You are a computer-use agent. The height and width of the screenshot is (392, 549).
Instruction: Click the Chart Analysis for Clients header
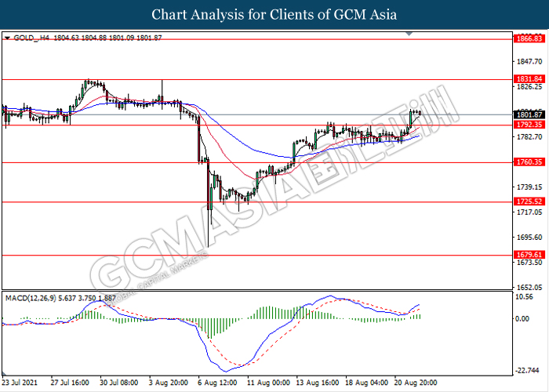(274, 14)
